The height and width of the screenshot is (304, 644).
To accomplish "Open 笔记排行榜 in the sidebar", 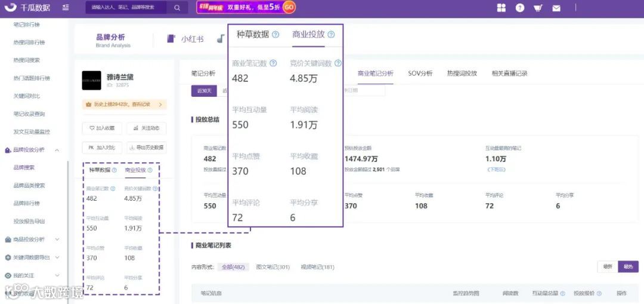I will point(27,24).
